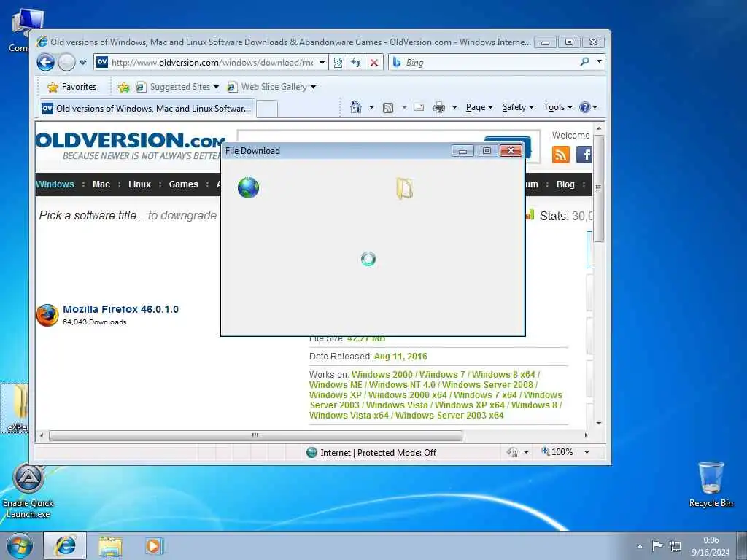Click the Stop loading red X

[374, 63]
